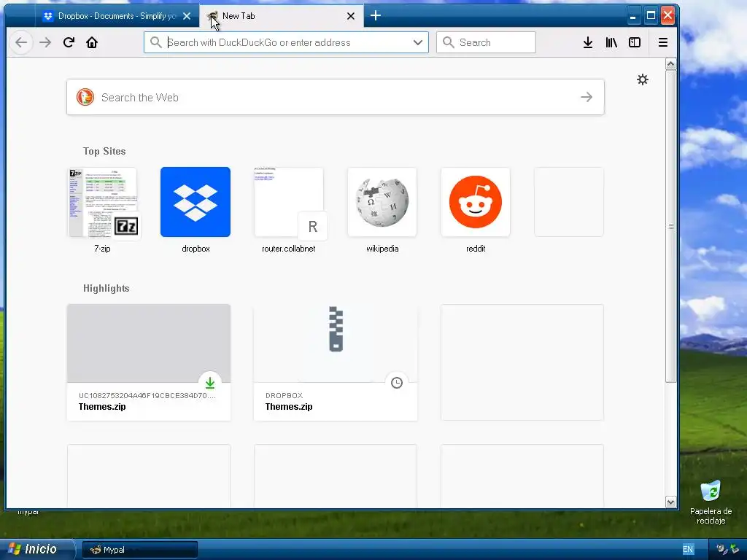Click the system tray network icon

pos(733,550)
